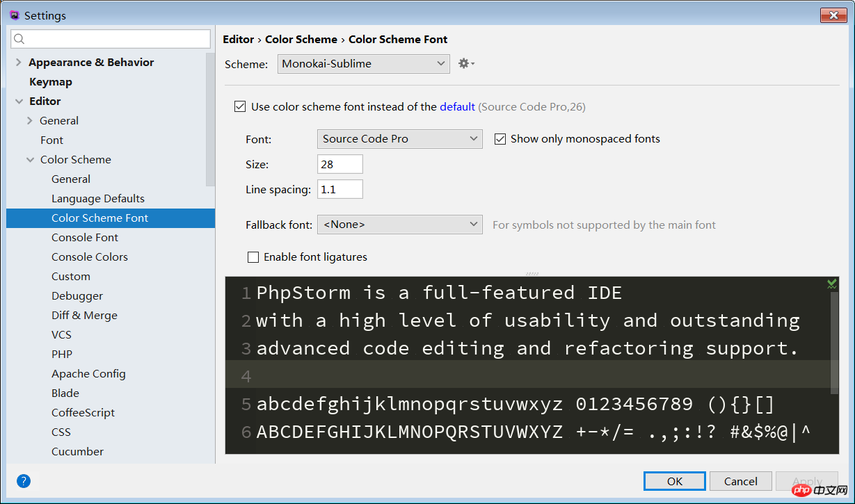Open Apache Config color settings

(88, 374)
